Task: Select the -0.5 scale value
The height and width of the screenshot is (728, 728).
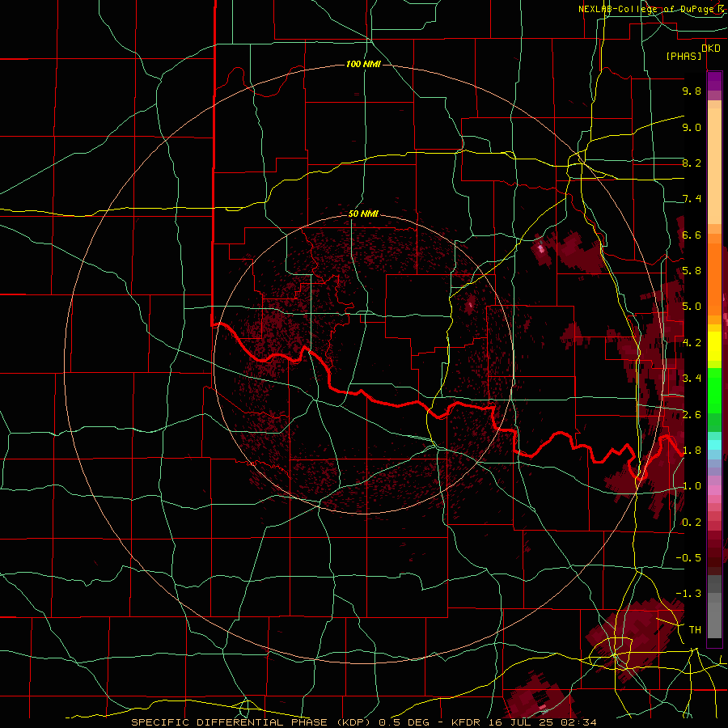Action: point(688,558)
